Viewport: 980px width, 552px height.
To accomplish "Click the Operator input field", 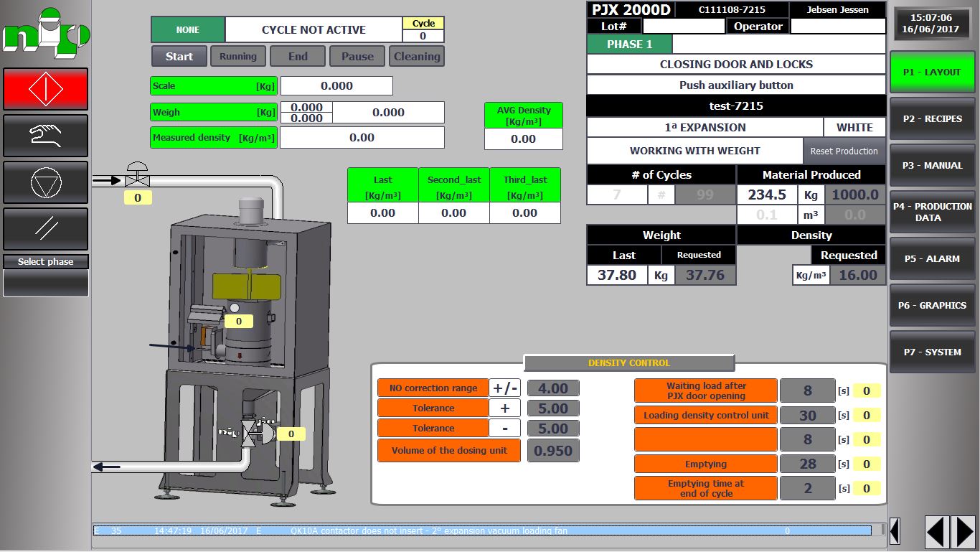I will point(838,26).
